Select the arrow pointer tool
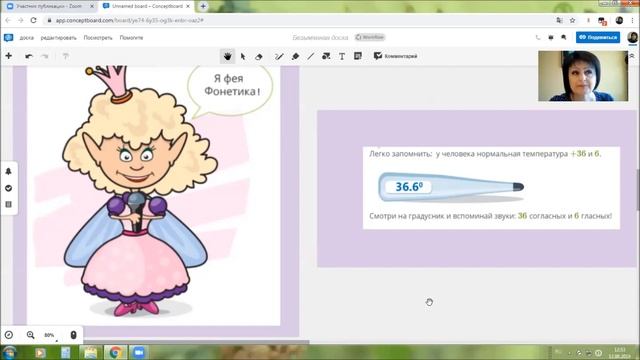640x360 pixels. click(x=243, y=56)
